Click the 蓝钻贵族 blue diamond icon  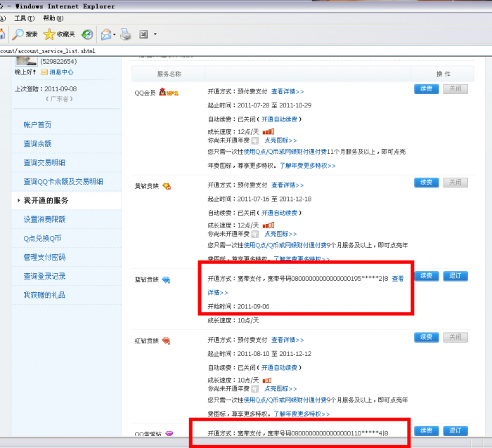pos(166,279)
